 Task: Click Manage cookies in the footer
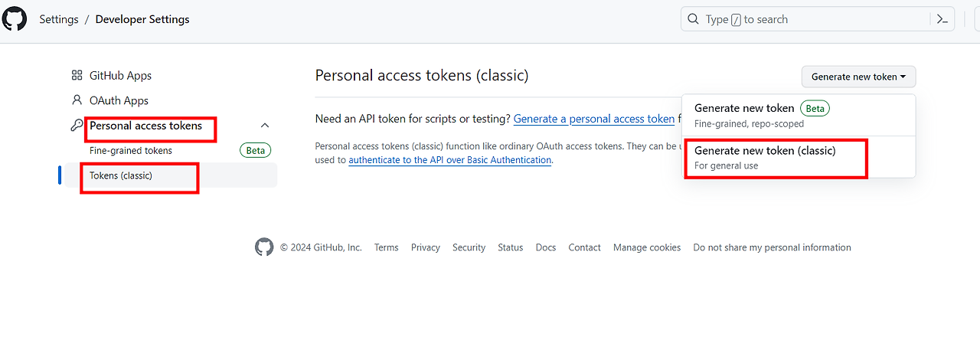coord(647,247)
